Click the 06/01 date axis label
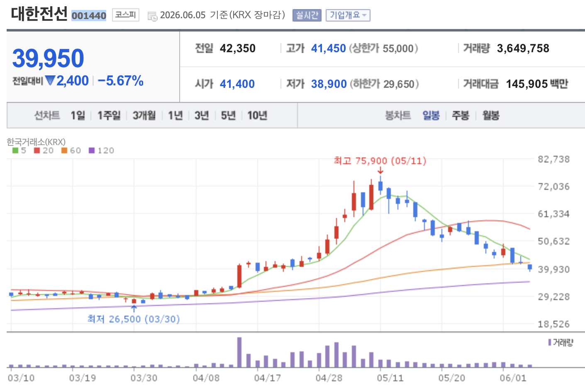The width and height of the screenshot is (585, 392). (513, 378)
